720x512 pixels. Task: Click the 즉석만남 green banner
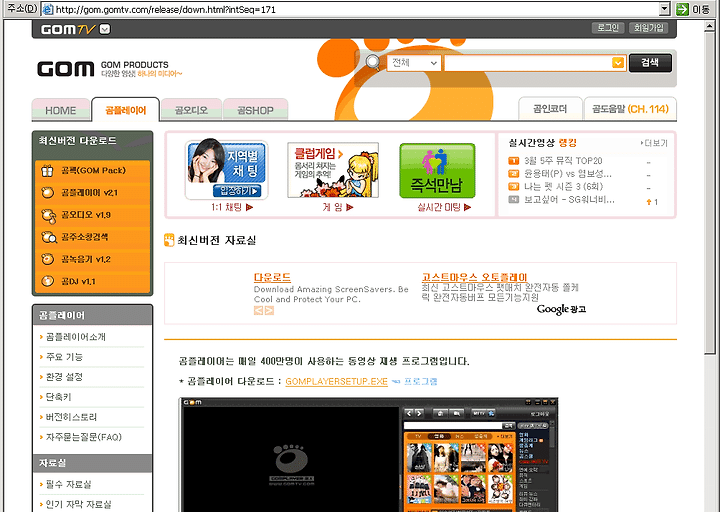click(437, 171)
